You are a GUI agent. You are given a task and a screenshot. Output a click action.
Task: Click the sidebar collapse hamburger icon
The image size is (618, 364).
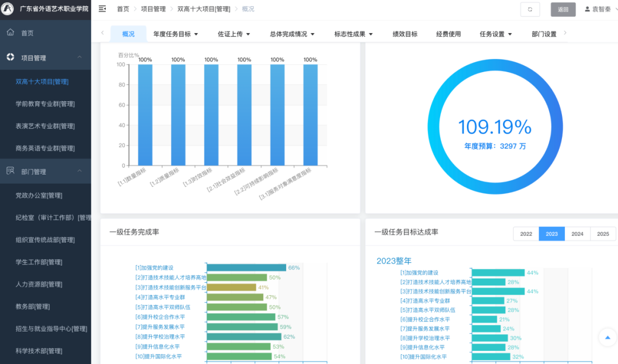102,9
